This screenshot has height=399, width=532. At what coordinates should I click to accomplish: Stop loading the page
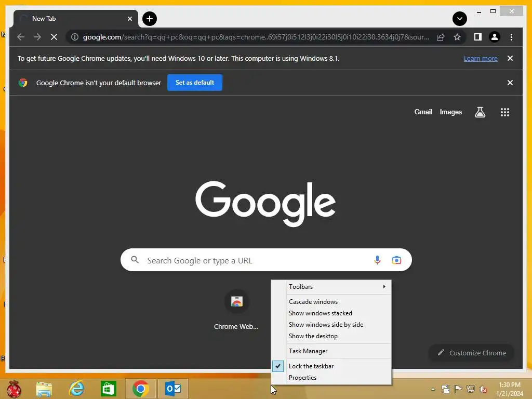[54, 37]
